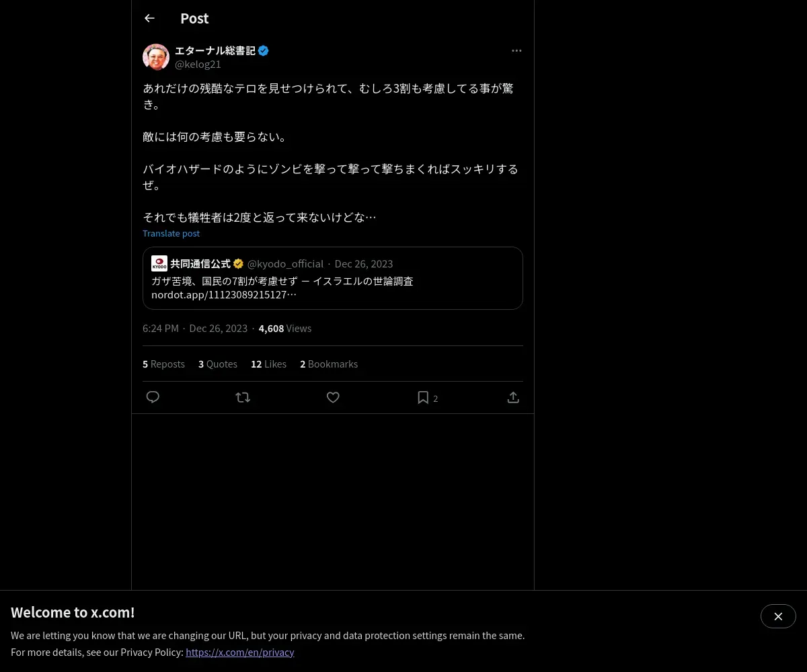
Task: Like the post with heart icon
Action: [333, 397]
